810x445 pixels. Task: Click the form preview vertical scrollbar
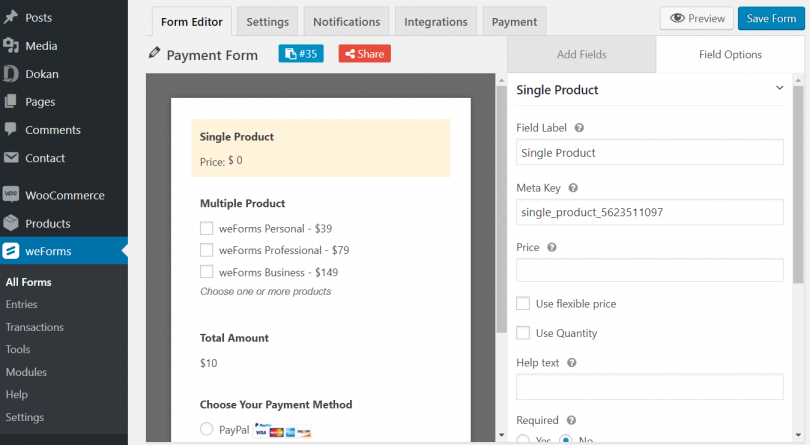point(501,209)
